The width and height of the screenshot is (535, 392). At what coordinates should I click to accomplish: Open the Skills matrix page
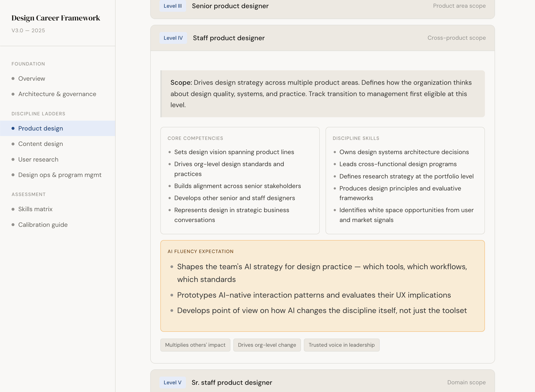point(35,209)
